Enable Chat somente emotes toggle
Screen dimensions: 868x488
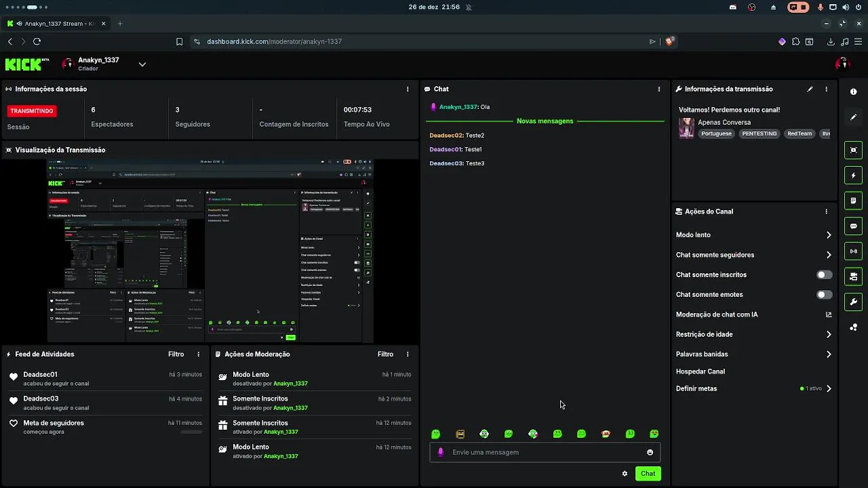pos(824,295)
